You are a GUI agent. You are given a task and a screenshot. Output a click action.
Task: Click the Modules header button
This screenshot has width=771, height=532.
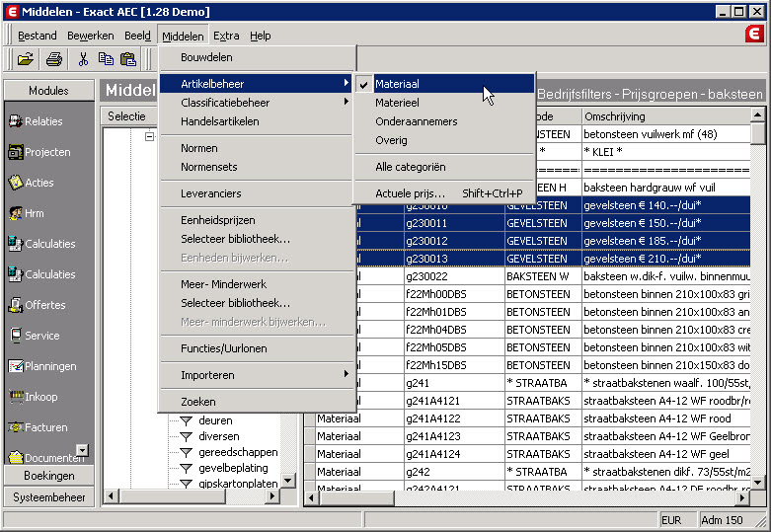coord(48,91)
